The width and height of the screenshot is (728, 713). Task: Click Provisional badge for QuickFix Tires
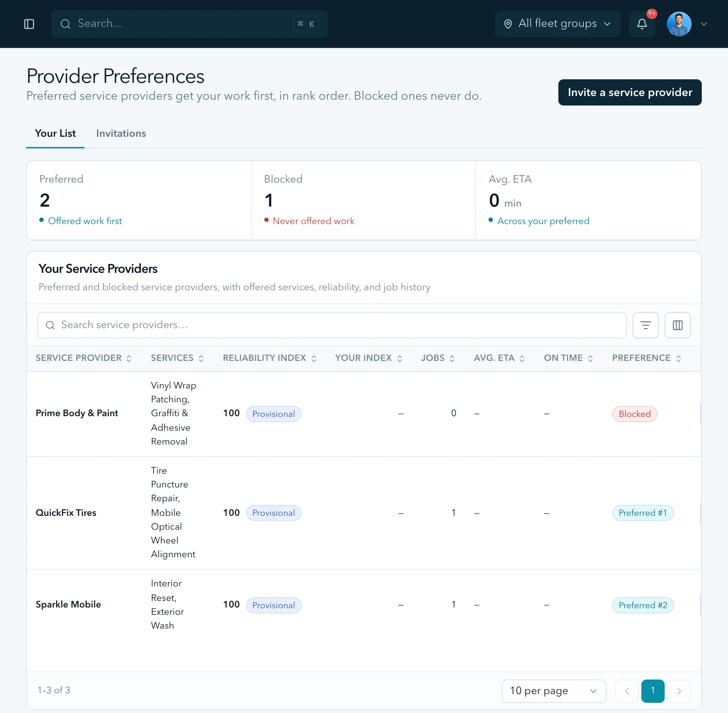pos(273,513)
